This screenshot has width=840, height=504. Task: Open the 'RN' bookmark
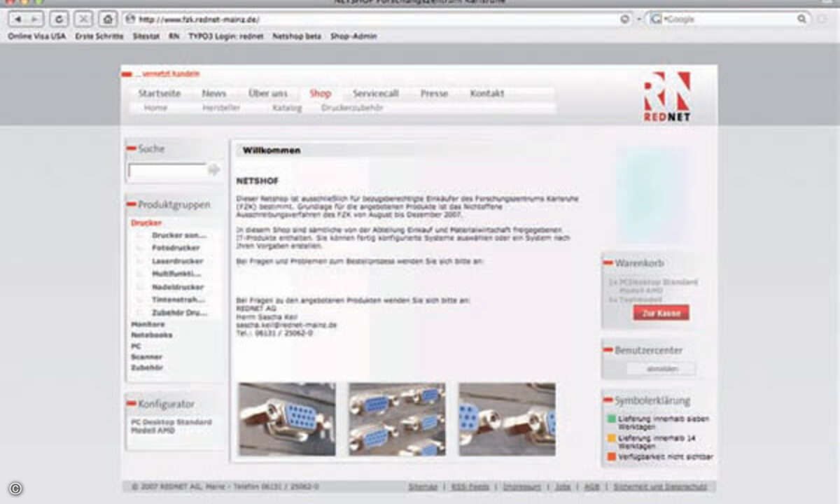click(x=174, y=36)
